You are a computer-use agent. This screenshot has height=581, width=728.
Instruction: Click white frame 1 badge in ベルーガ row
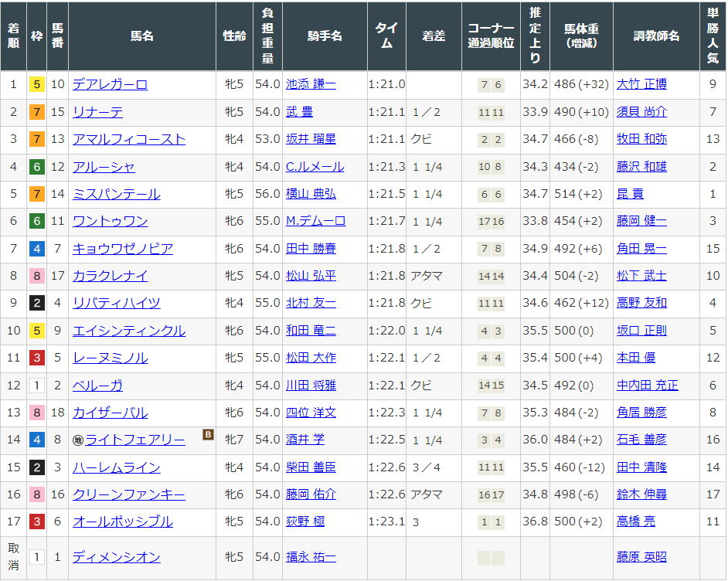pyautogui.click(x=36, y=386)
